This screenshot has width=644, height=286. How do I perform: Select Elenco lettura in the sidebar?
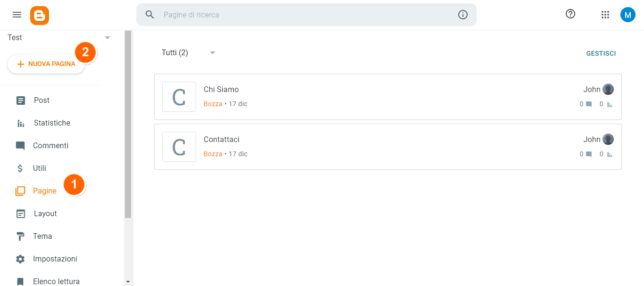point(56,281)
